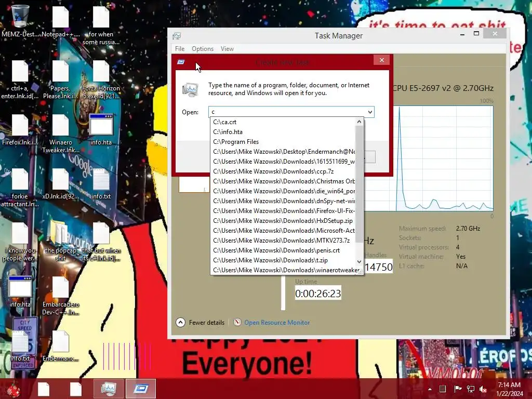
Task: Click the taskbar clock 7:14 AM
Action: coord(510,389)
